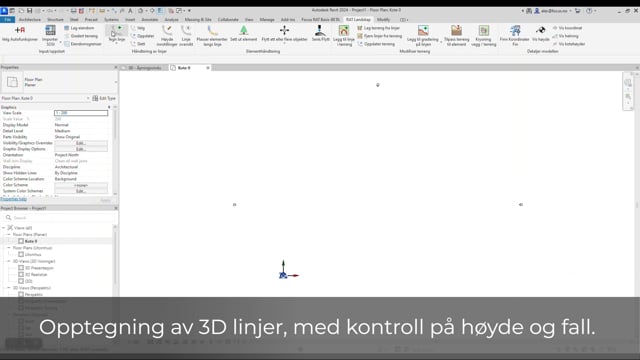Image resolution: width=640 pixels, height=360 pixels.
Task: Click the Vis helning tool
Action: click(565, 36)
